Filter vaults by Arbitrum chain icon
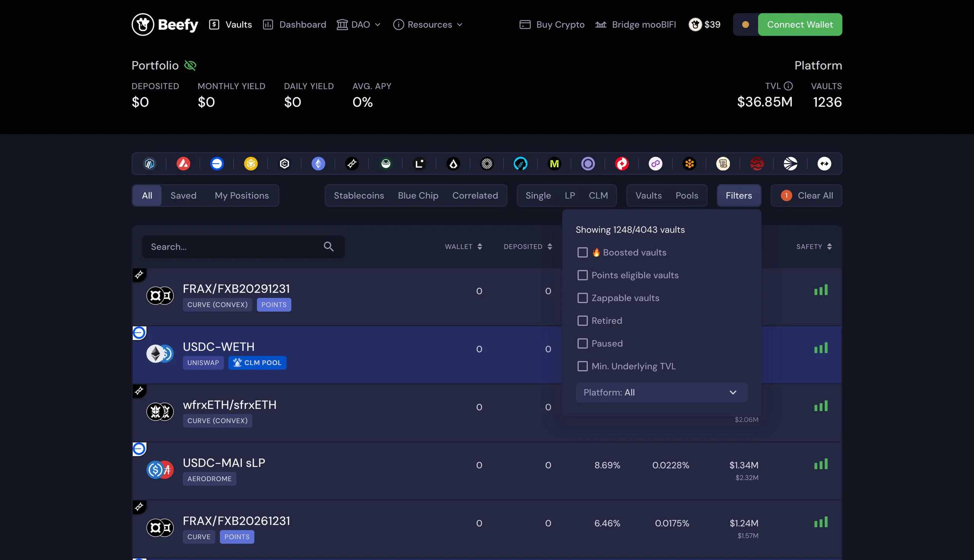Screen dimensions: 974x560 pyautogui.click(x=149, y=164)
